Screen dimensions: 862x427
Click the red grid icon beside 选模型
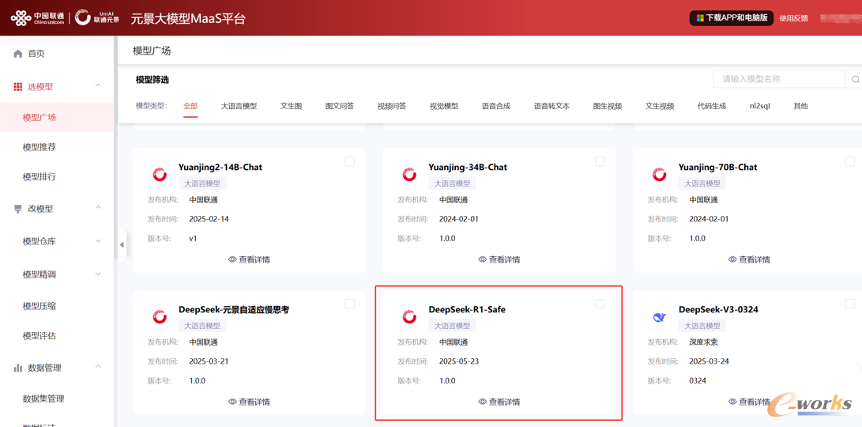coord(18,86)
